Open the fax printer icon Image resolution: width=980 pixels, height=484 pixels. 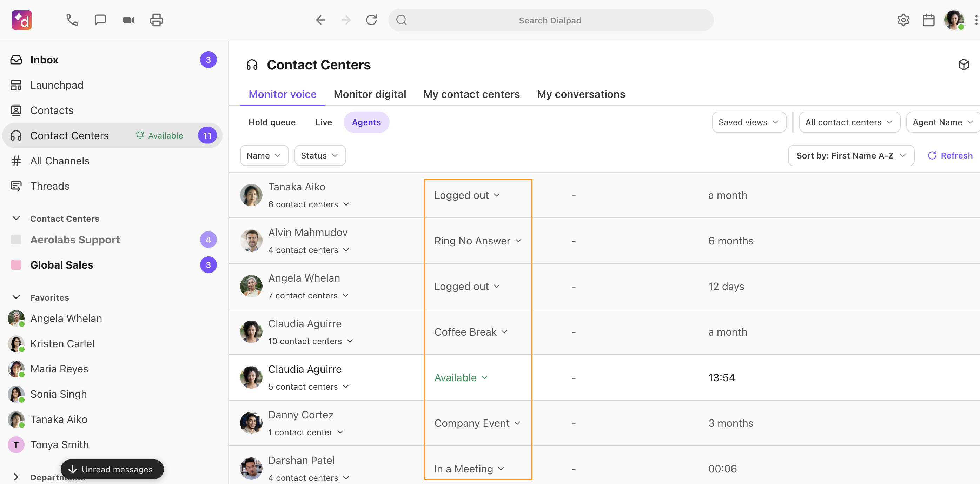[156, 20]
